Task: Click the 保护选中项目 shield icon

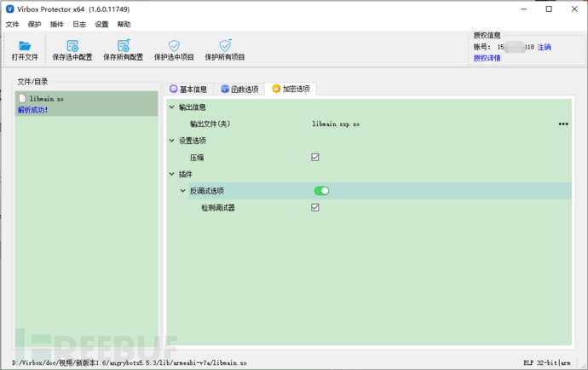Action: tap(174, 46)
